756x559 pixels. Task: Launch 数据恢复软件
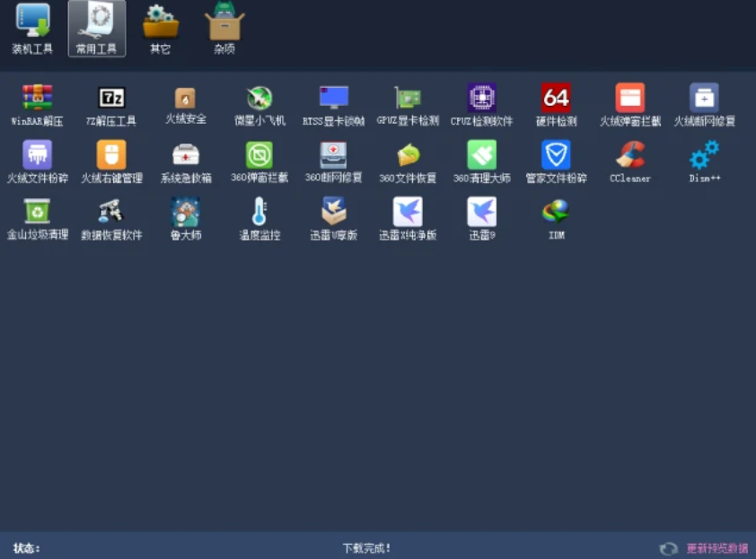click(x=111, y=219)
